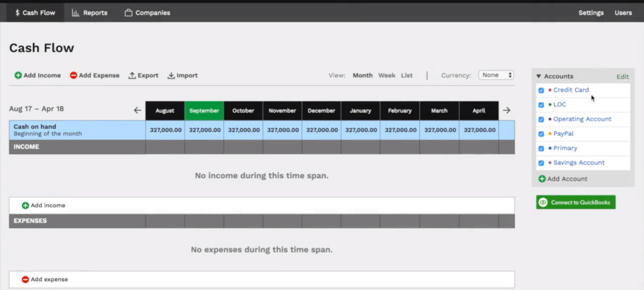
Task: Click Add Expense label in toolbar
Action: (99, 76)
